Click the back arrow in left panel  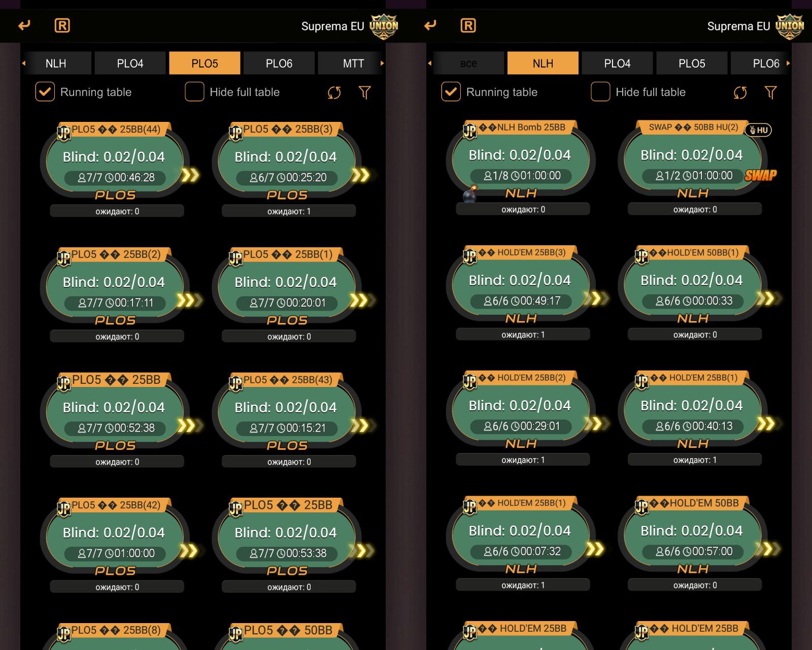coord(24,25)
